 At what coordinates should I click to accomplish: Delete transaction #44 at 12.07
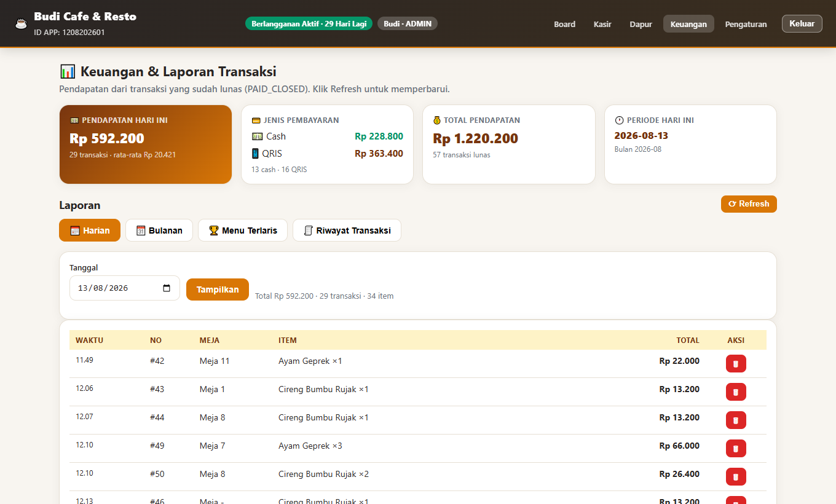[x=736, y=420]
